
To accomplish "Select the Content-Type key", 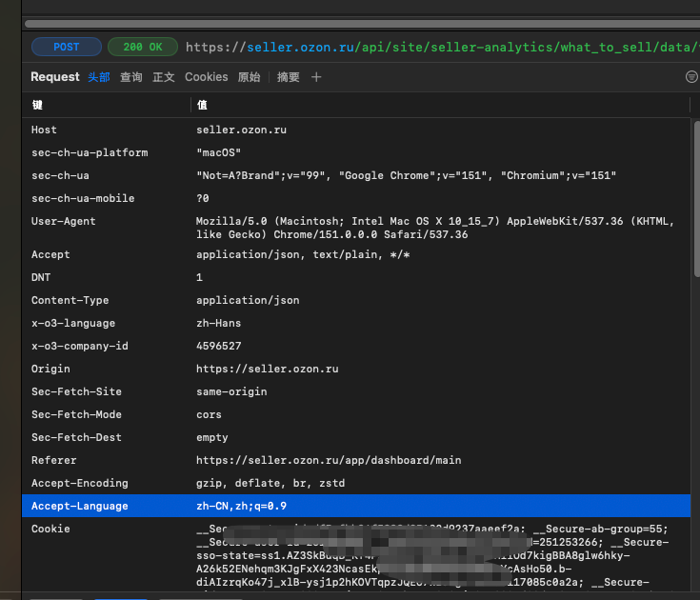I will coord(70,300).
